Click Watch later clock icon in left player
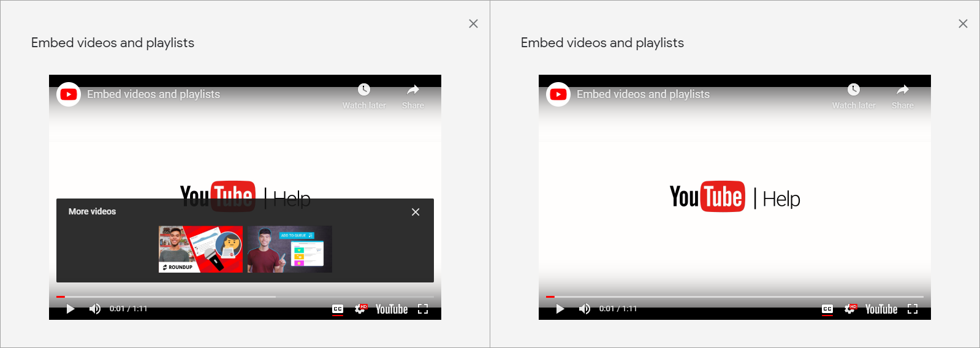This screenshot has width=980, height=348. (364, 89)
